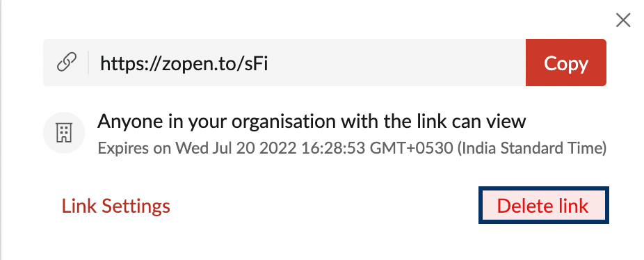Hit the red Copy button
This screenshot has width=644, height=260.
[566, 63]
